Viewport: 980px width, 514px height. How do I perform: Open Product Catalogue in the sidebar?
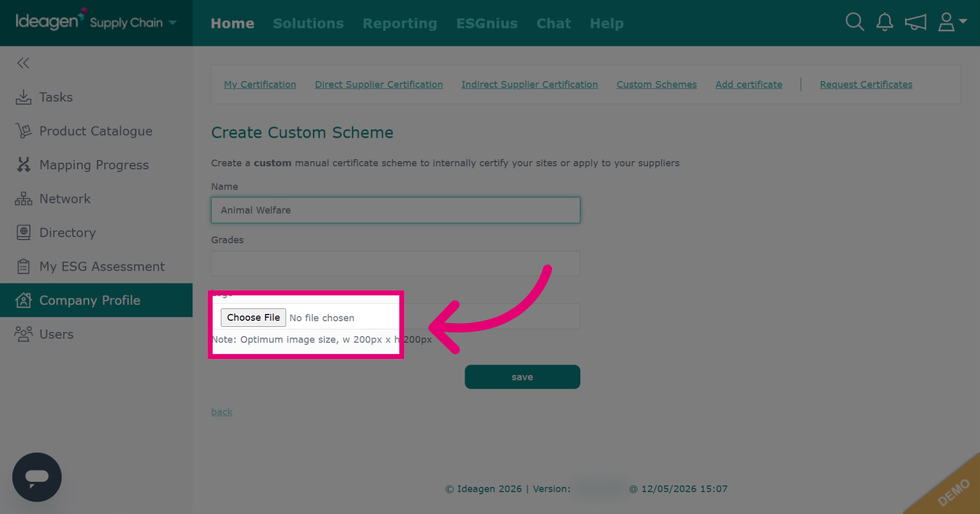[96, 131]
